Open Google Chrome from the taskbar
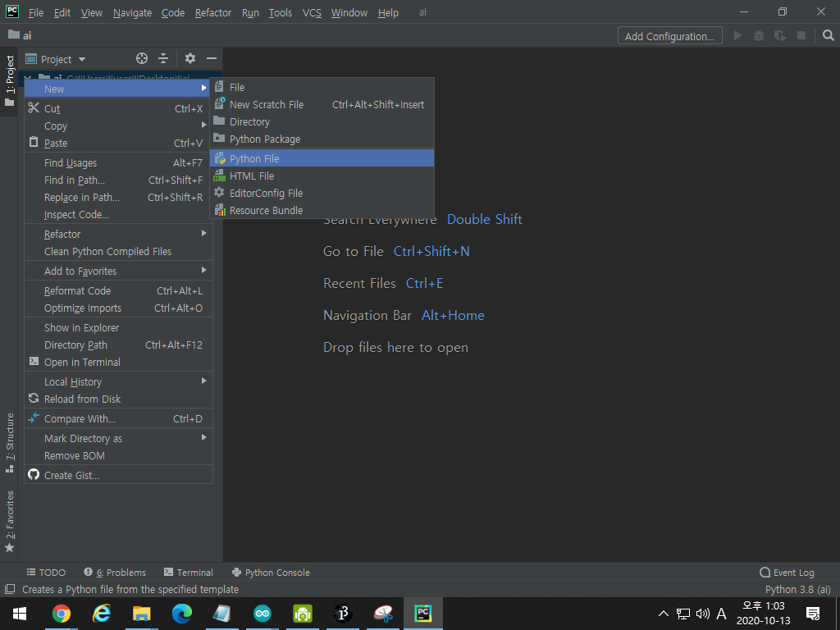This screenshot has height=630, width=840. tap(61, 614)
